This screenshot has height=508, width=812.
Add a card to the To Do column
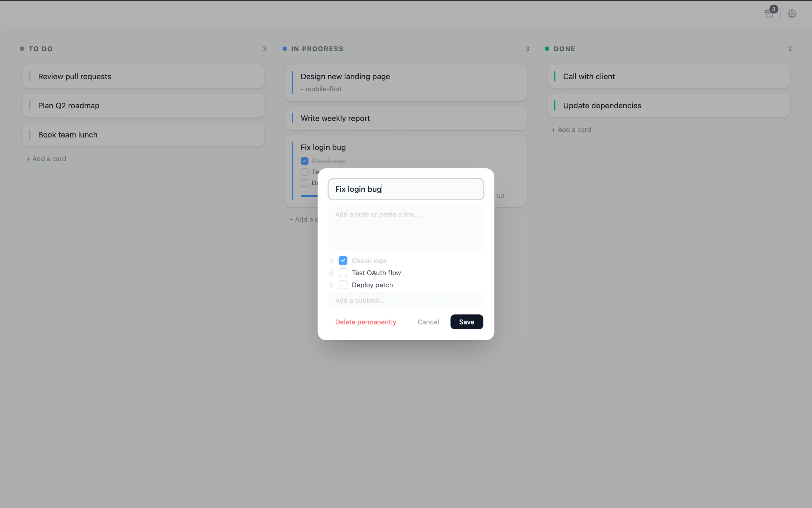coord(46,159)
